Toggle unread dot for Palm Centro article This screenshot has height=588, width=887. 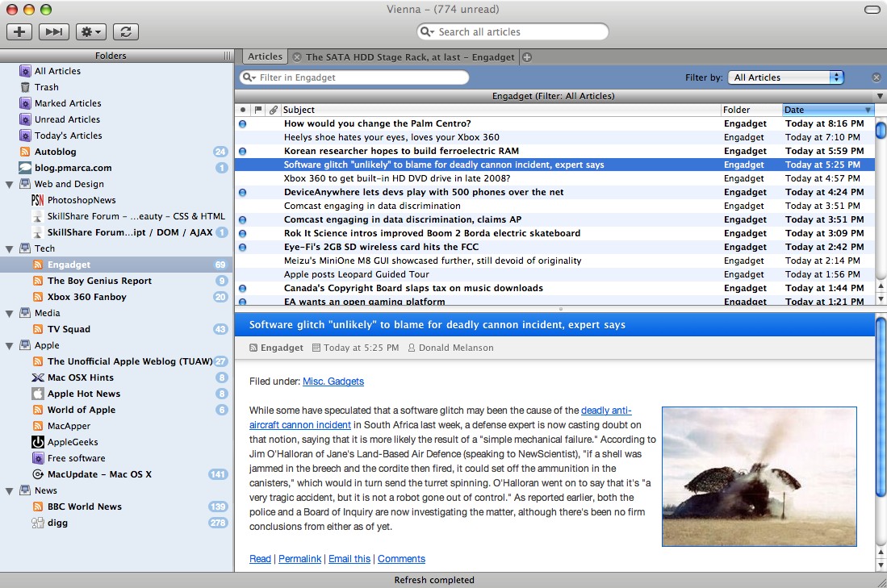pyautogui.click(x=243, y=124)
